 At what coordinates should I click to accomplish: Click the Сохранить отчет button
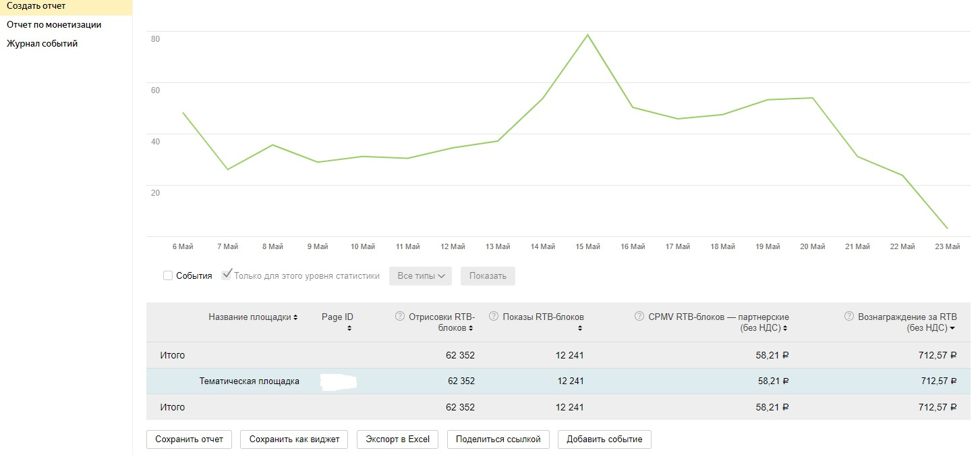pos(189,439)
